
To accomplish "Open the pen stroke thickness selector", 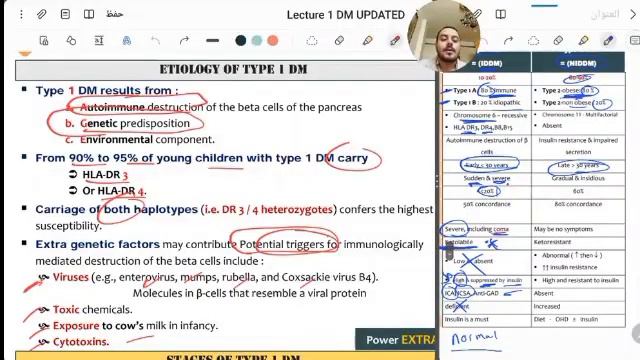I will [212, 41].
